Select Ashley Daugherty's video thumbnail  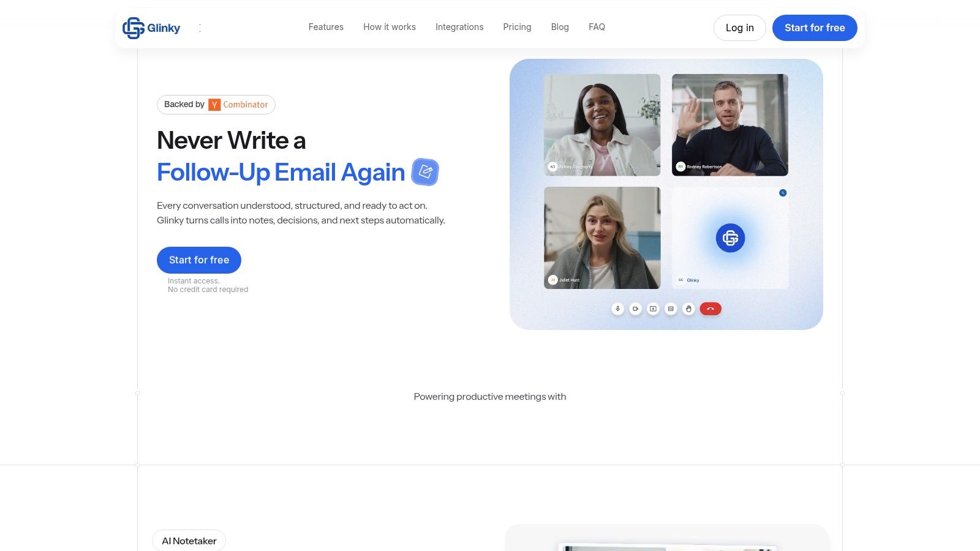601,124
